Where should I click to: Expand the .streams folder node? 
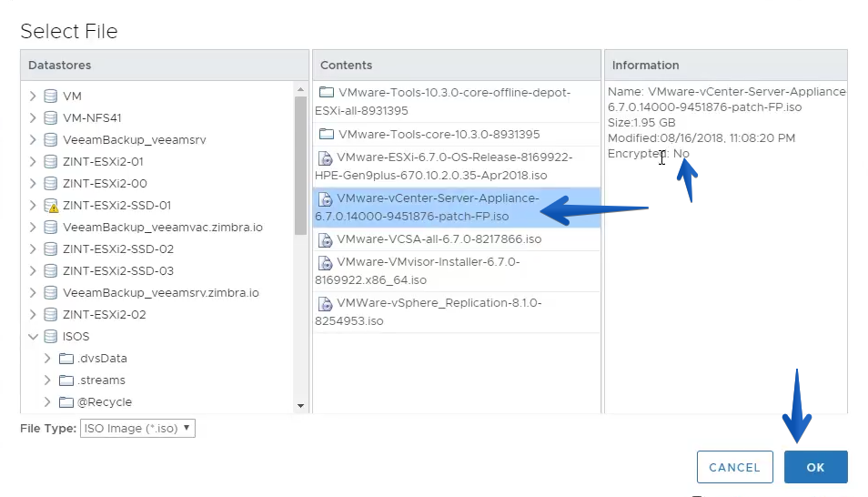coord(47,380)
